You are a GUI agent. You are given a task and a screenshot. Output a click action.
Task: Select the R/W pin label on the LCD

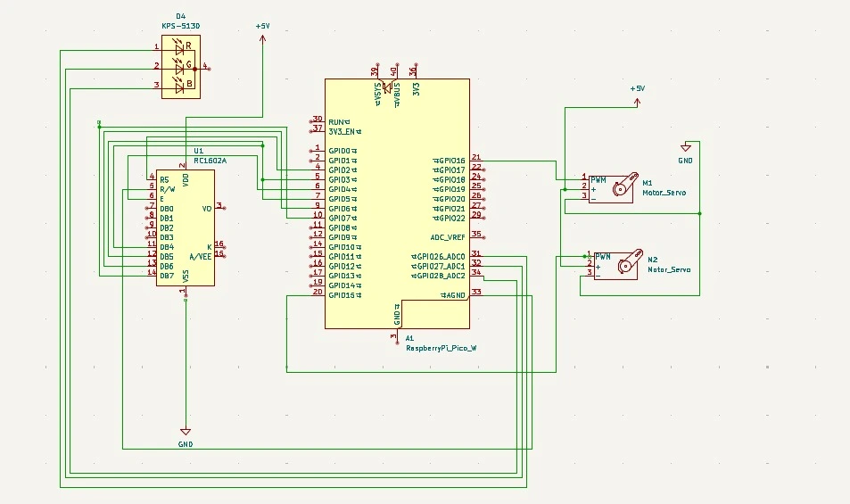[x=168, y=189]
